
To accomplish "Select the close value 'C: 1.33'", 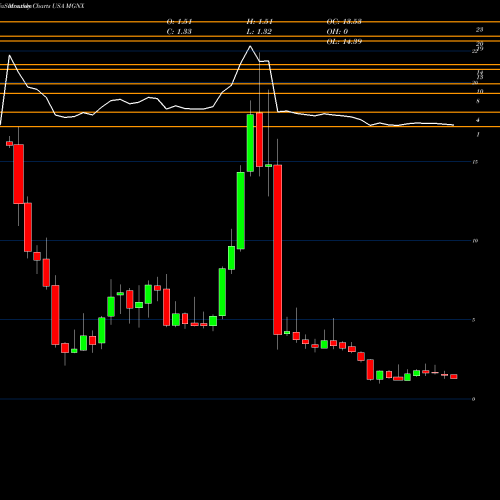I will (x=179, y=32).
